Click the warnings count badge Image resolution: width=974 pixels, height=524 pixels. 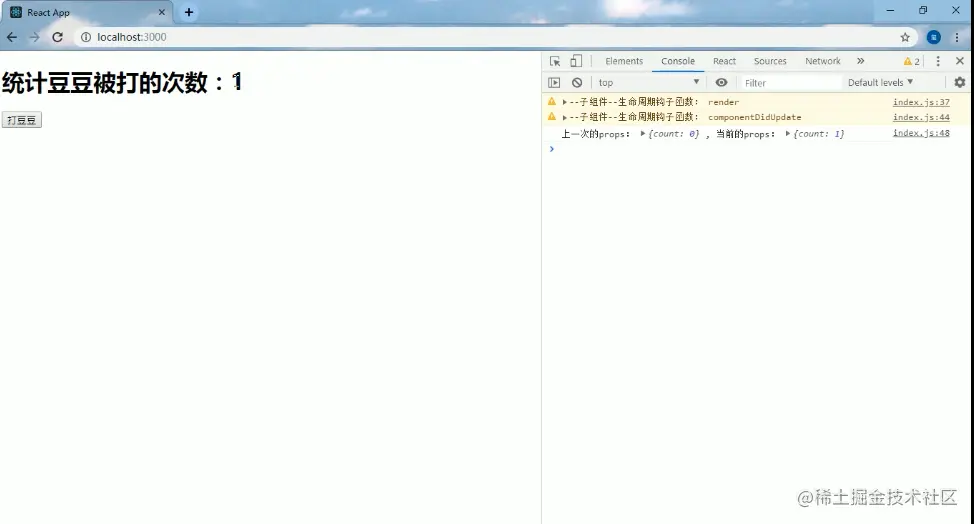click(911, 61)
